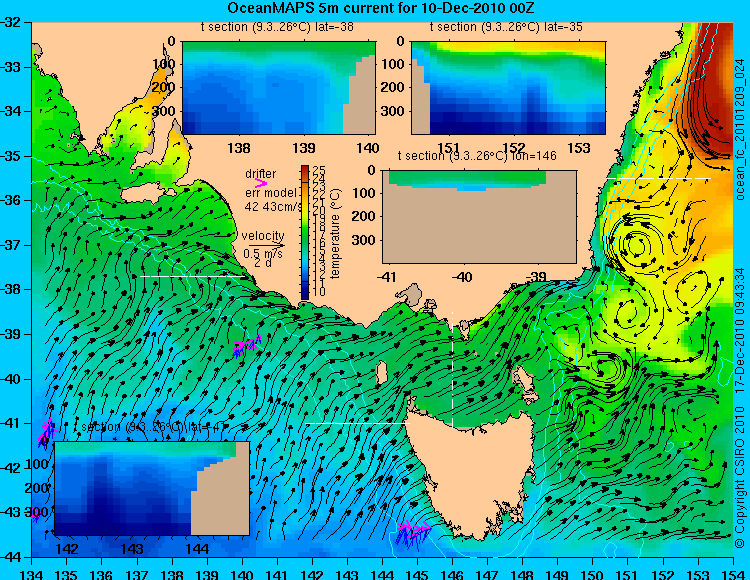Click the magenta drifter arrow symbol in legend

(261, 183)
